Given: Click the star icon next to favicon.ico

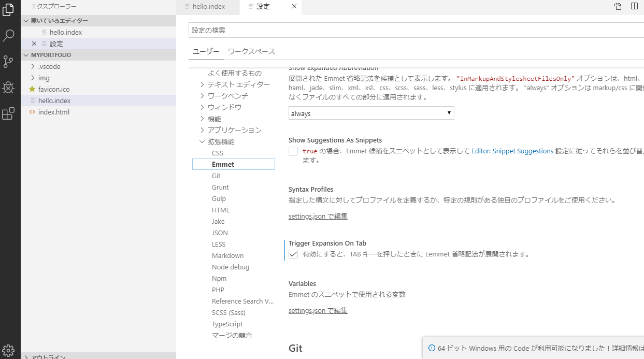Looking at the screenshot, I should click(32, 89).
